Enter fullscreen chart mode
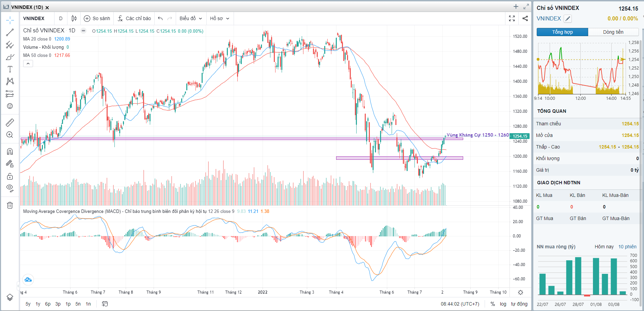Viewport: 644px width, 311px height. click(x=512, y=18)
